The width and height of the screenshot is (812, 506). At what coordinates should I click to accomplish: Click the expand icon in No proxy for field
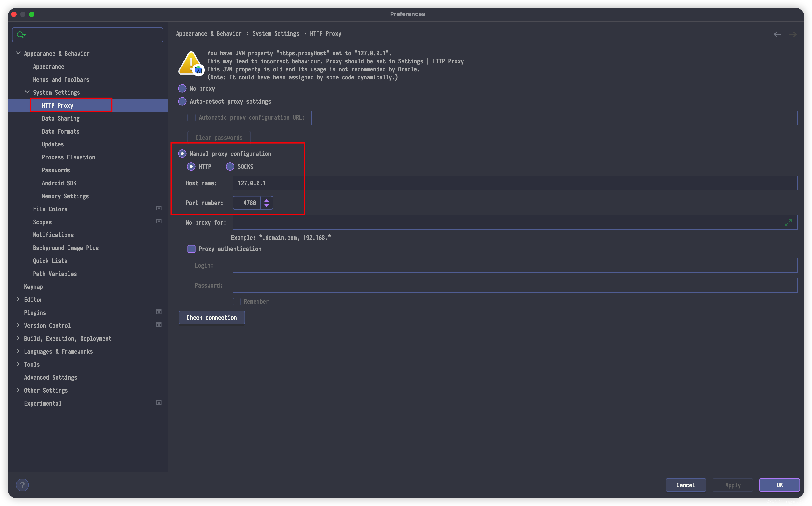(788, 223)
